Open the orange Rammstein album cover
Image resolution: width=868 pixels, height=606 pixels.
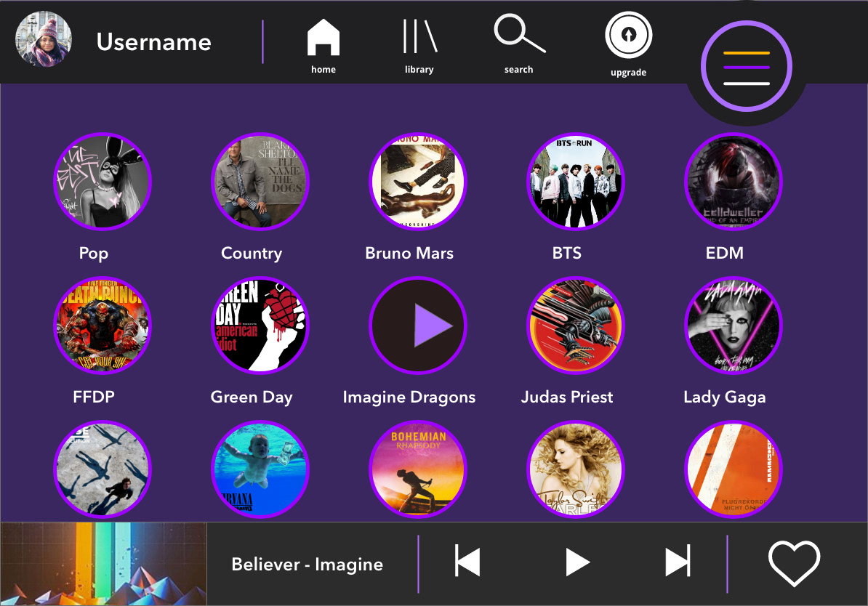pyautogui.click(x=734, y=469)
